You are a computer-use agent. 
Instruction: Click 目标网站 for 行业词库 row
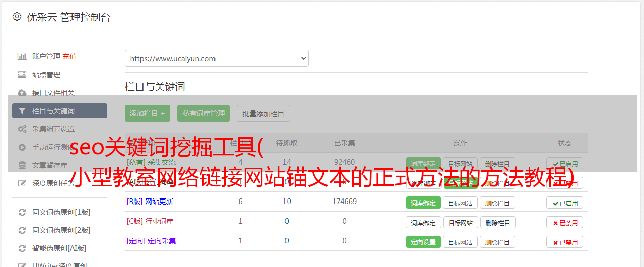pos(460,222)
